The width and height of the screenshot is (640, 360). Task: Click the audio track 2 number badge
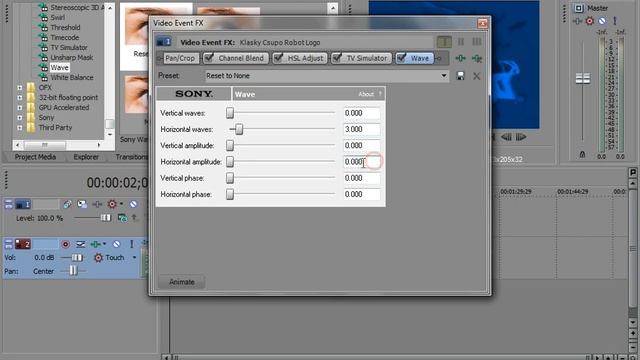pyautogui.click(x=23, y=244)
